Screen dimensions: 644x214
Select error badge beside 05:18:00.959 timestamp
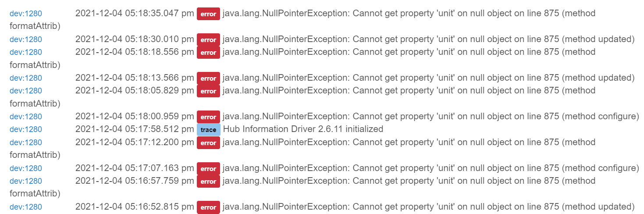pos(208,117)
